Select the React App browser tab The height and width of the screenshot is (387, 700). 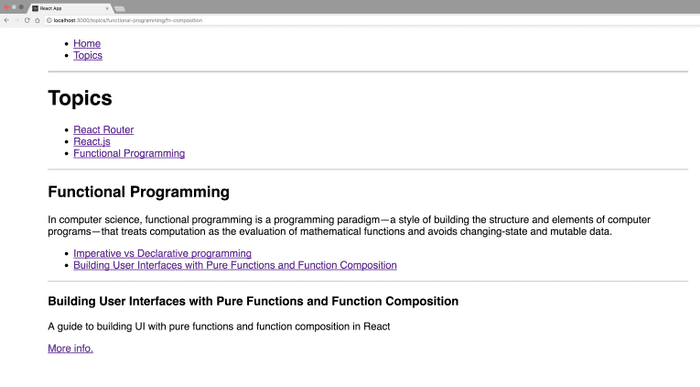pos(71,8)
